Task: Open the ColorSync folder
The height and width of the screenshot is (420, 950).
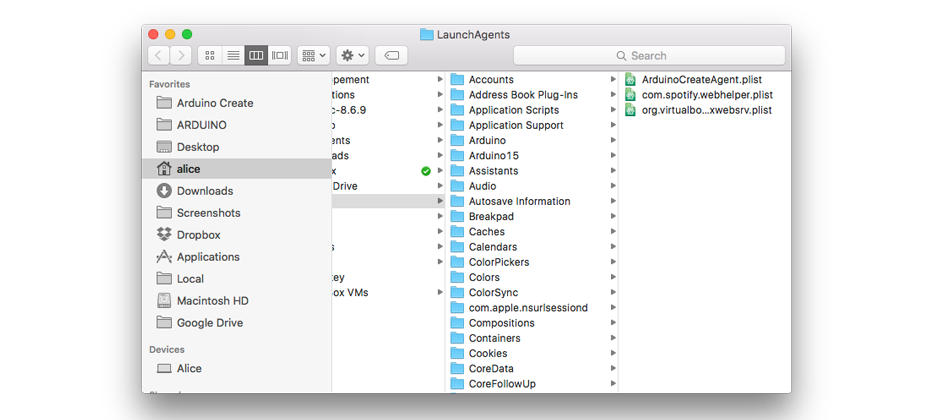Action: point(532,292)
